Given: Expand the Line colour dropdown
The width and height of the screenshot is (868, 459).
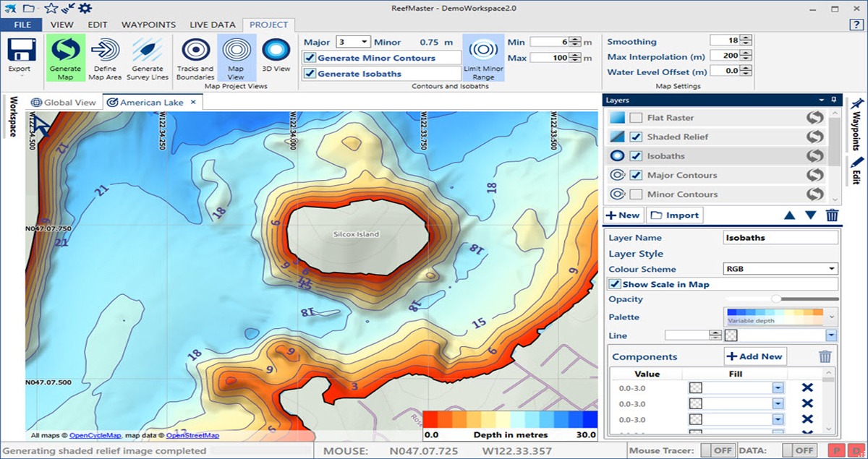Looking at the screenshot, I should 830,335.
